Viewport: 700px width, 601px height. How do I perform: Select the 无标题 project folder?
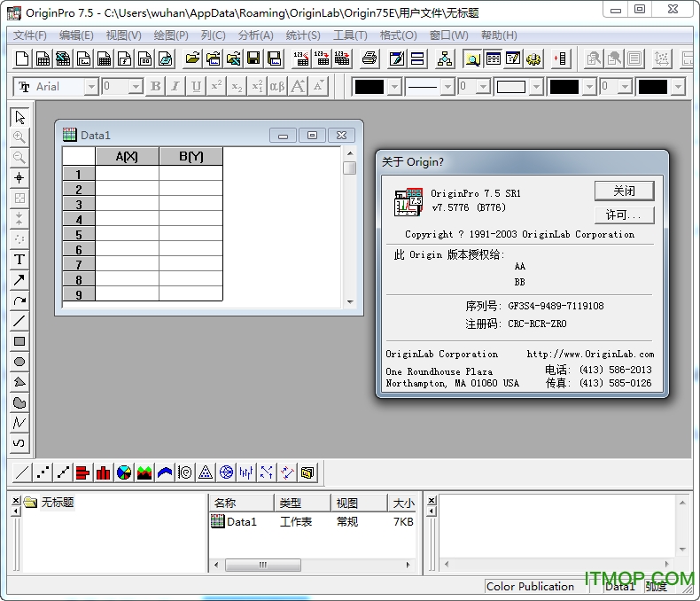coord(57,502)
